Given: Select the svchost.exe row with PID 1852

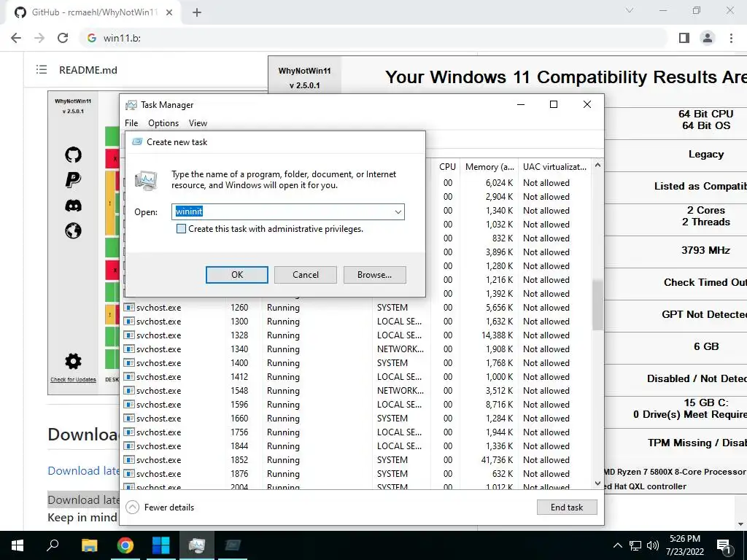Looking at the screenshot, I should (x=357, y=460).
